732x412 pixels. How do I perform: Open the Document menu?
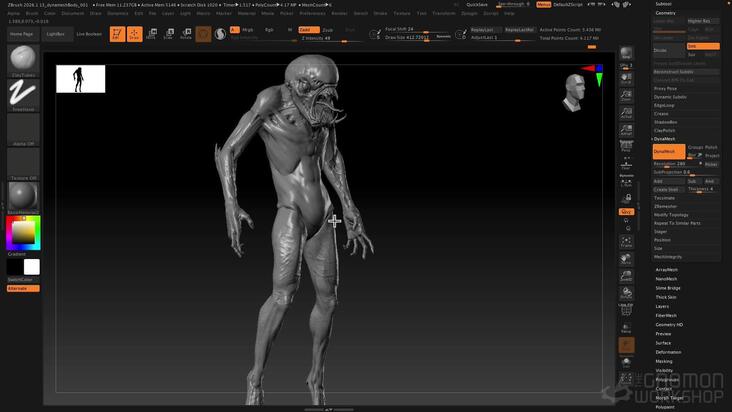[73, 14]
